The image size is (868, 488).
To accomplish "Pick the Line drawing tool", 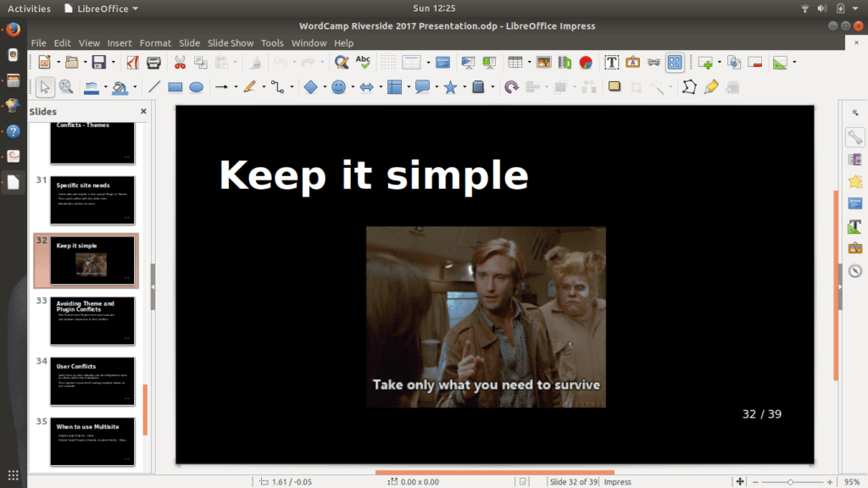I will (154, 87).
